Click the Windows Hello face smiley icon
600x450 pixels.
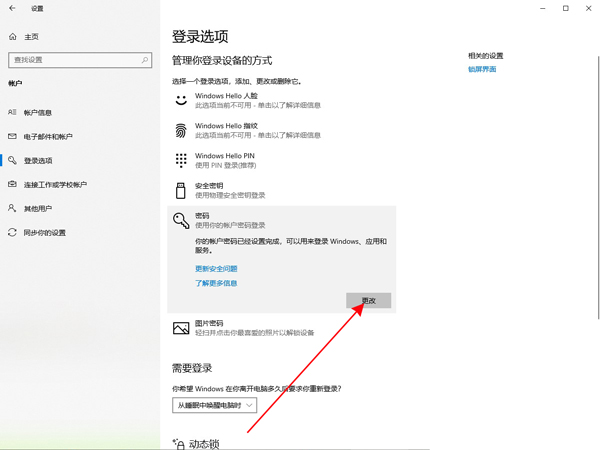(x=181, y=100)
